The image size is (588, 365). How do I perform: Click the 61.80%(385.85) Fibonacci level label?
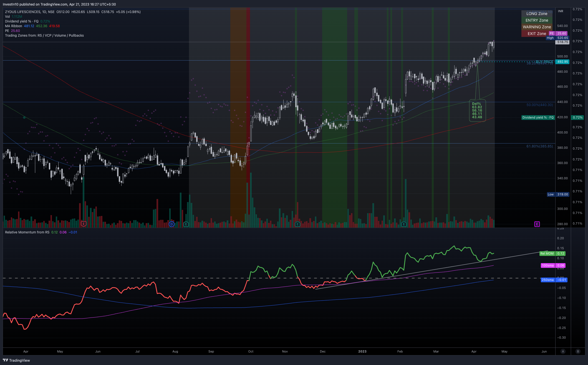pos(540,146)
